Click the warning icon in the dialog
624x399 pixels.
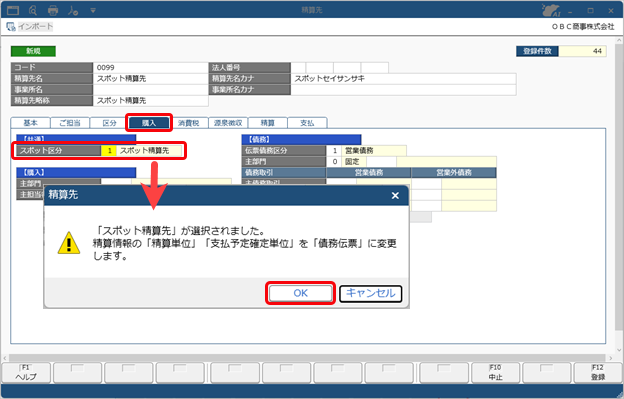69,243
